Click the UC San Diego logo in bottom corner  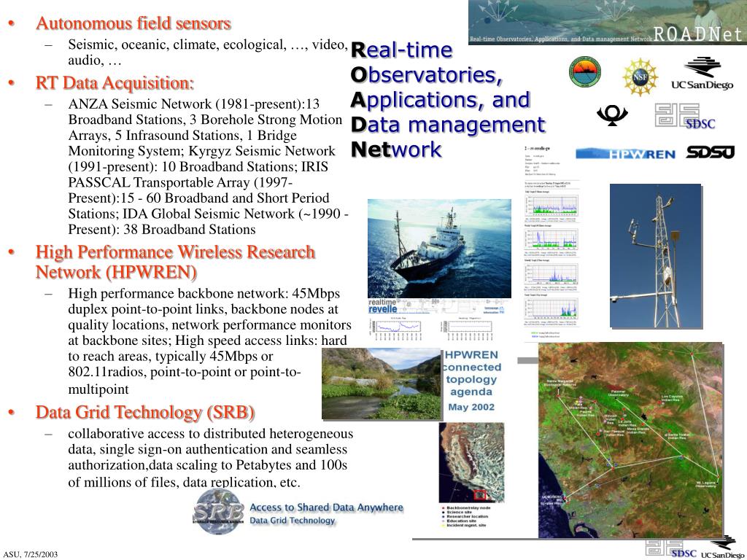point(722,548)
